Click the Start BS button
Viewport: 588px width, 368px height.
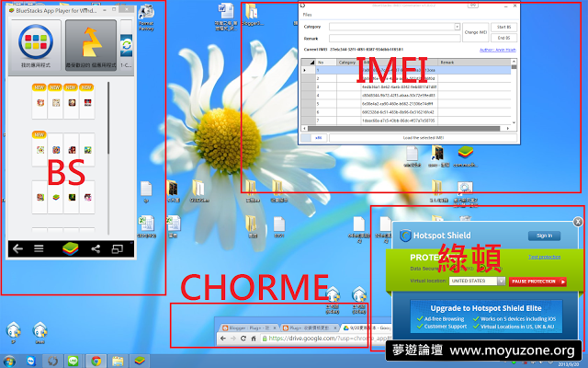pyautogui.click(x=503, y=27)
